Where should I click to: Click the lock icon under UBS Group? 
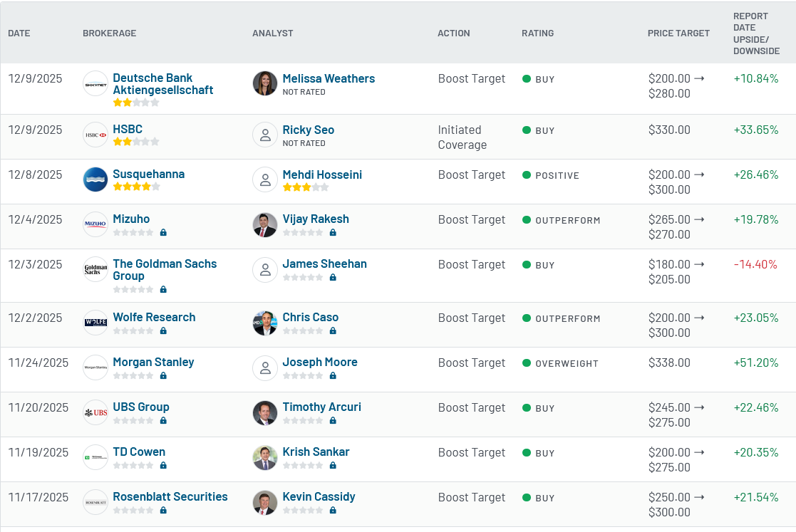tap(163, 420)
